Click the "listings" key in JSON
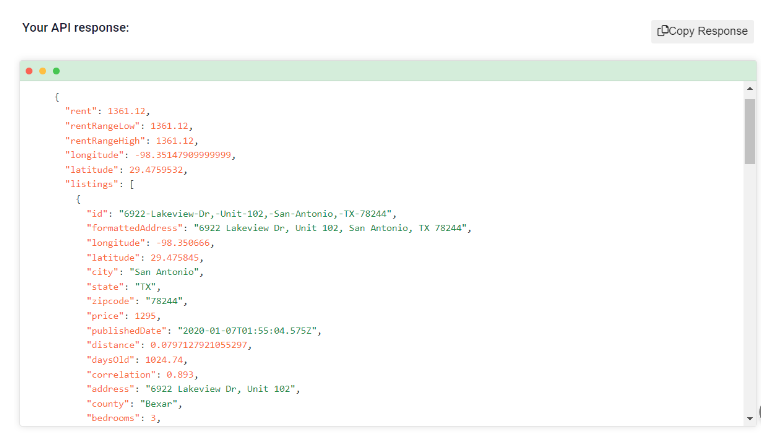 pyautogui.click(x=92, y=184)
